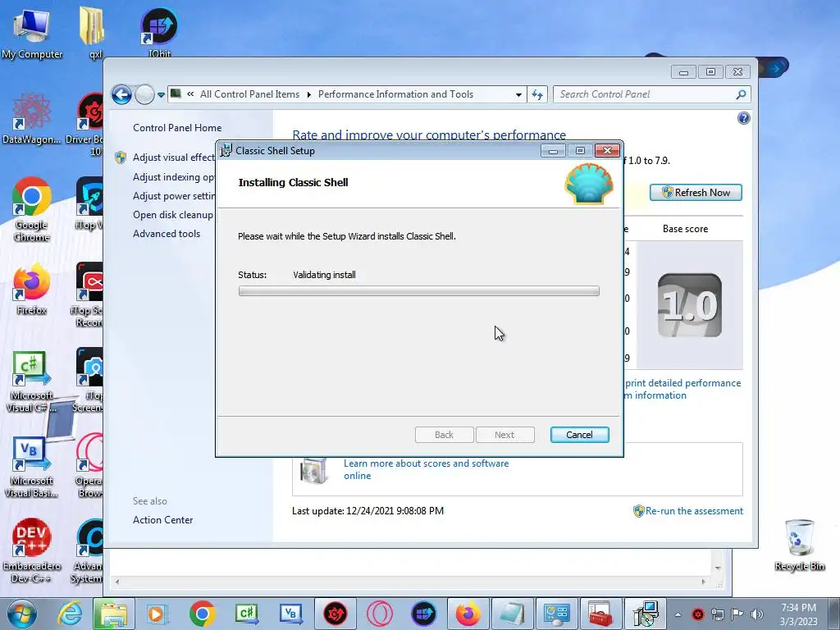Open Control Panel help question mark
Image resolution: width=840 pixels, height=630 pixels.
(x=743, y=118)
